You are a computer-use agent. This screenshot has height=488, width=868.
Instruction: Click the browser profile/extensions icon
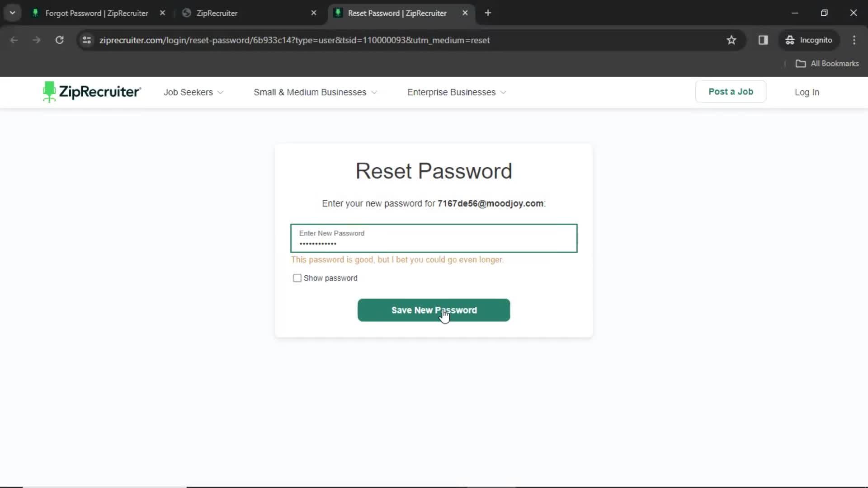coord(764,40)
